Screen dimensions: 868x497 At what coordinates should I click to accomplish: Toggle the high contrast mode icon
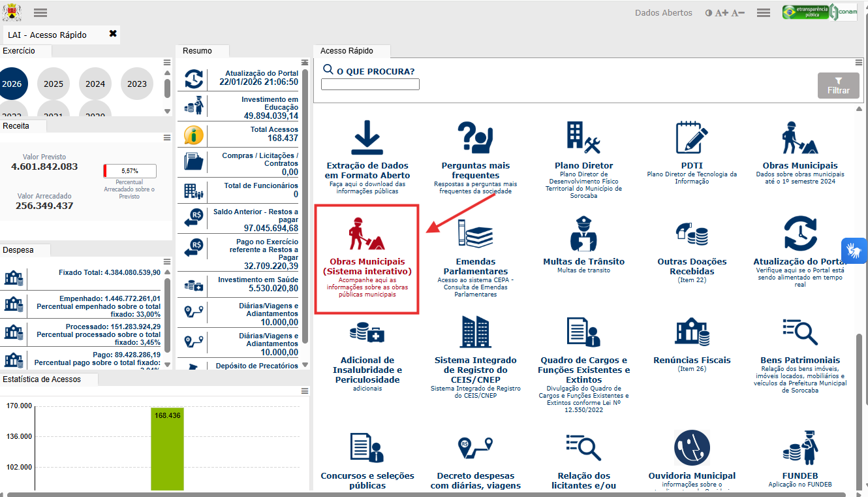pos(709,13)
